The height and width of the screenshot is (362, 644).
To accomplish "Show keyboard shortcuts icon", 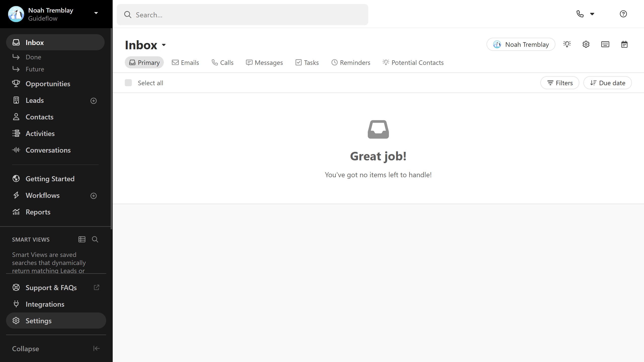I will pos(605,44).
